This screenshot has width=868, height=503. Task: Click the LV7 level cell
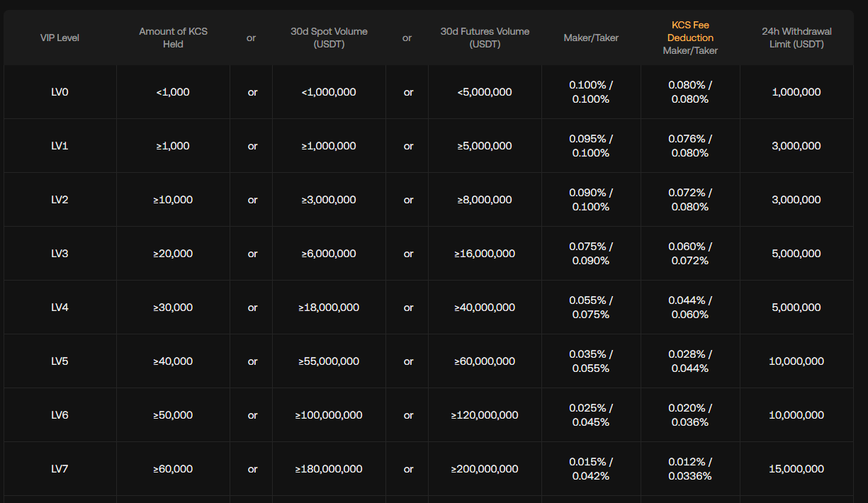(x=60, y=469)
